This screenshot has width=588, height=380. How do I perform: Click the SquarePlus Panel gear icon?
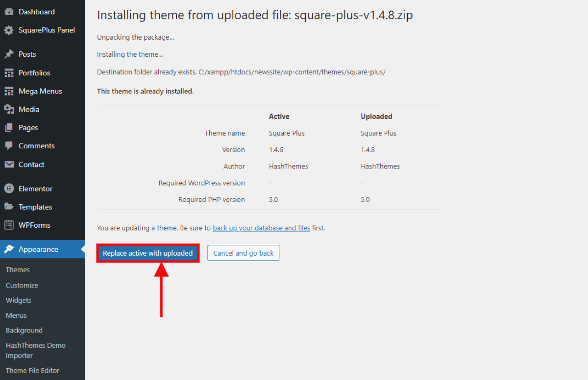click(9, 30)
